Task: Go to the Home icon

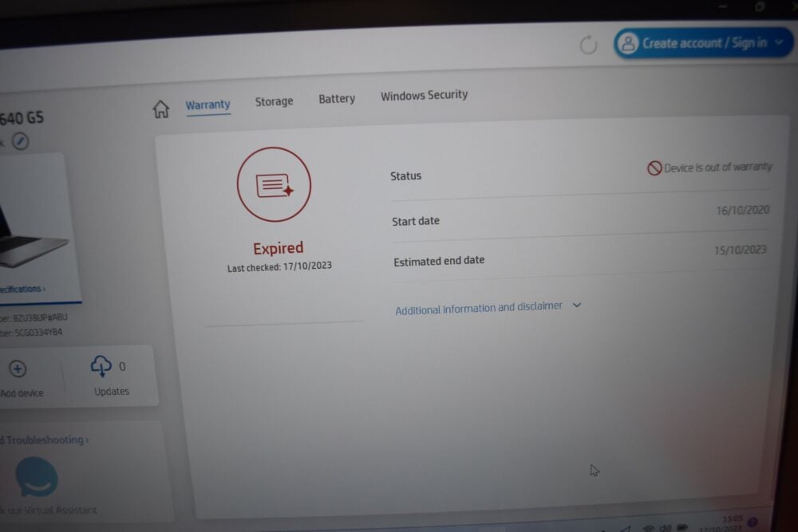Action: coord(161,108)
